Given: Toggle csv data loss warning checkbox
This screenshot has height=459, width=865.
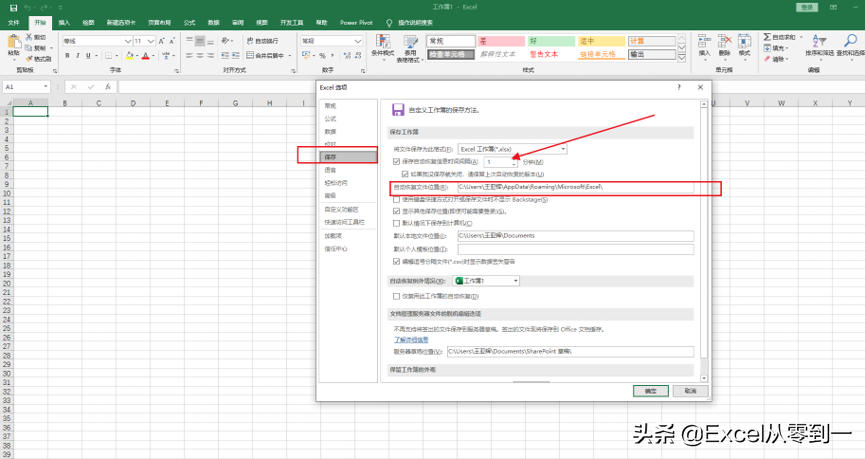Looking at the screenshot, I should click(396, 261).
